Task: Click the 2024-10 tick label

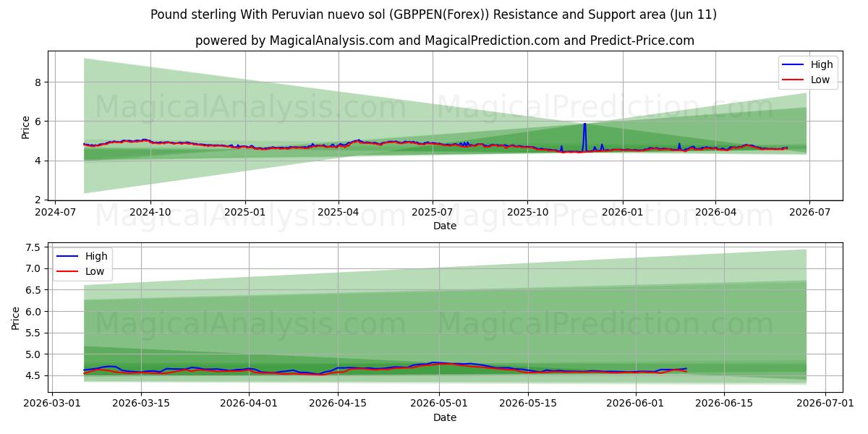Action: [x=150, y=213]
